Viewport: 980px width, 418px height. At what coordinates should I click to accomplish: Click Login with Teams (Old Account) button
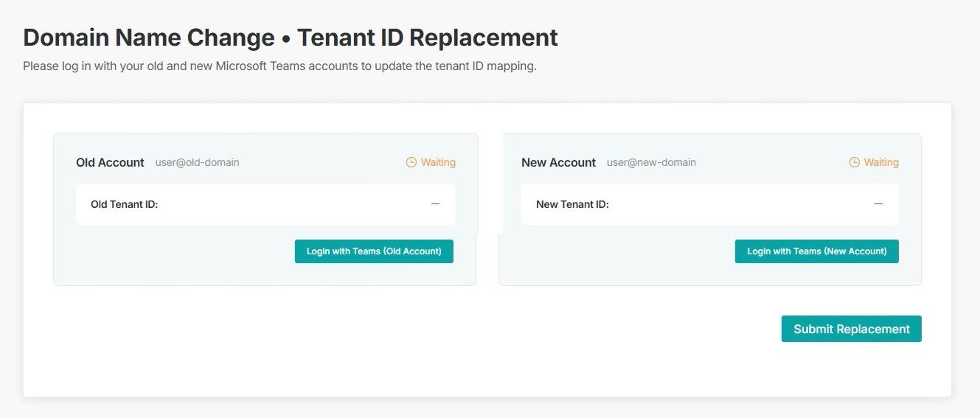click(x=374, y=251)
